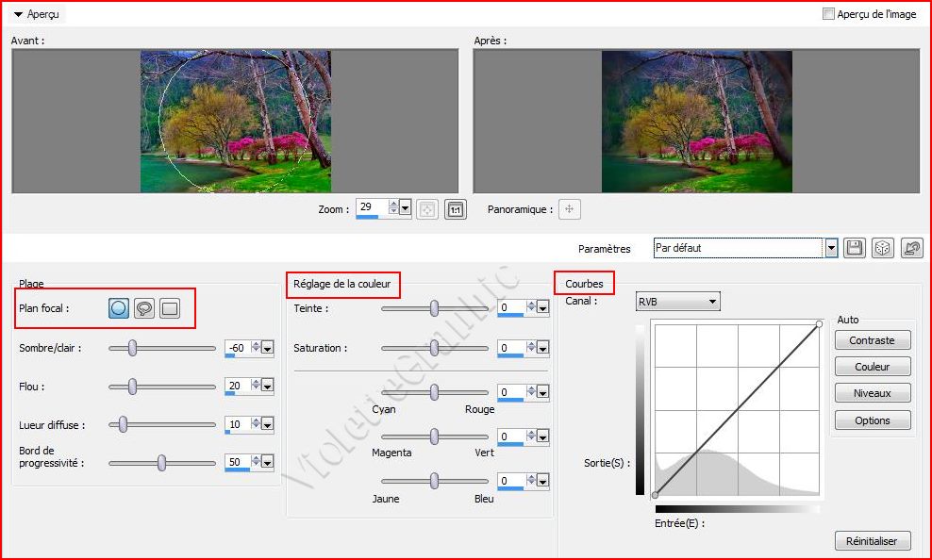Screen dimensions: 932x560
Task: Click the Contraste auto button
Action: point(873,340)
